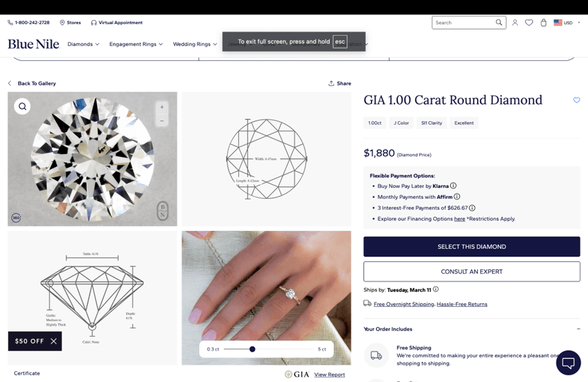Open the top-view diamond diagram thumbnail

pos(266,159)
